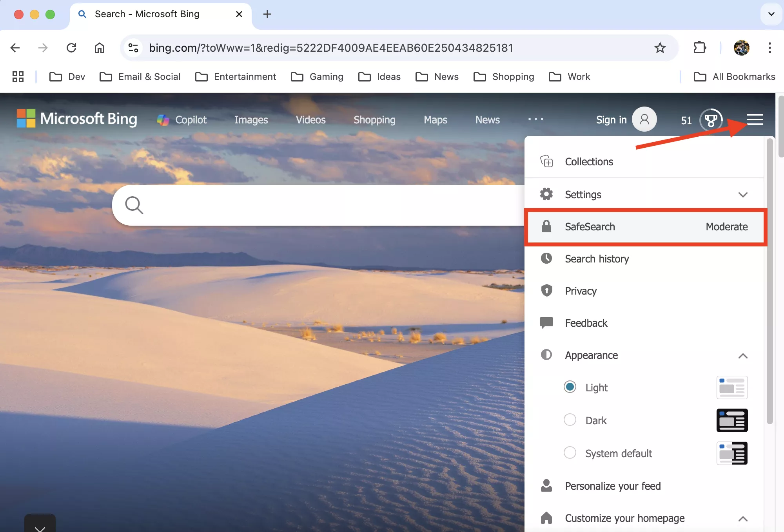The image size is (784, 532).
Task: Click the search magnifier icon
Action: pos(134,205)
